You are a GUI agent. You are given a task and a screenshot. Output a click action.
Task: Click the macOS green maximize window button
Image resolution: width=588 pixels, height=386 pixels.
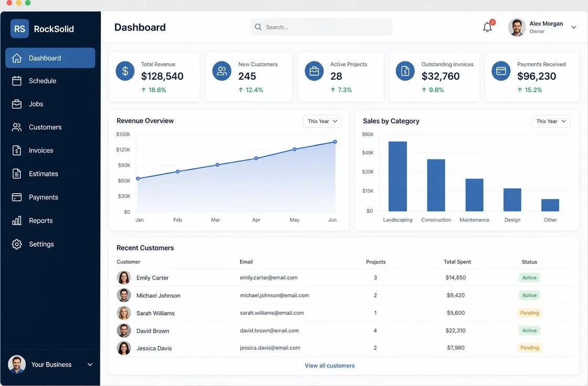click(x=28, y=3)
